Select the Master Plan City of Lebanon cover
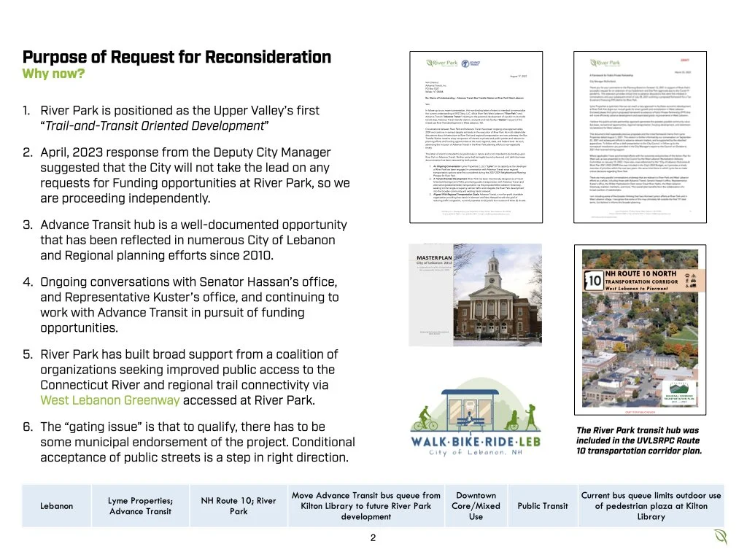 [475, 295]
